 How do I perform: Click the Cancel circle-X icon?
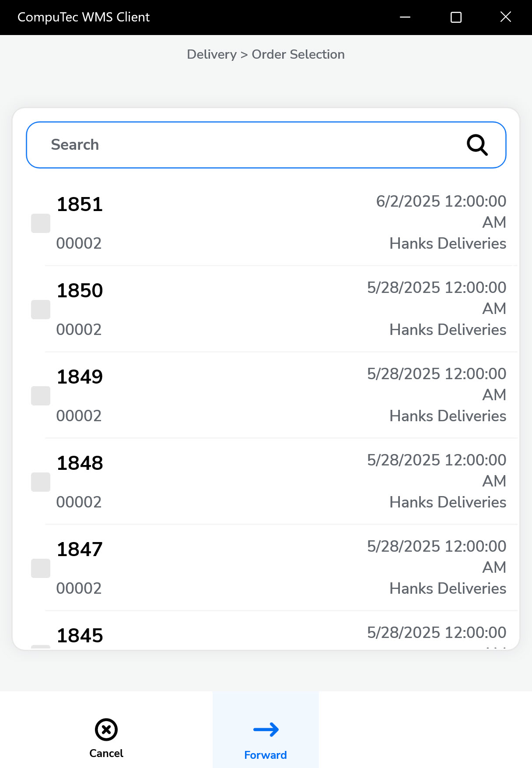coord(106,729)
